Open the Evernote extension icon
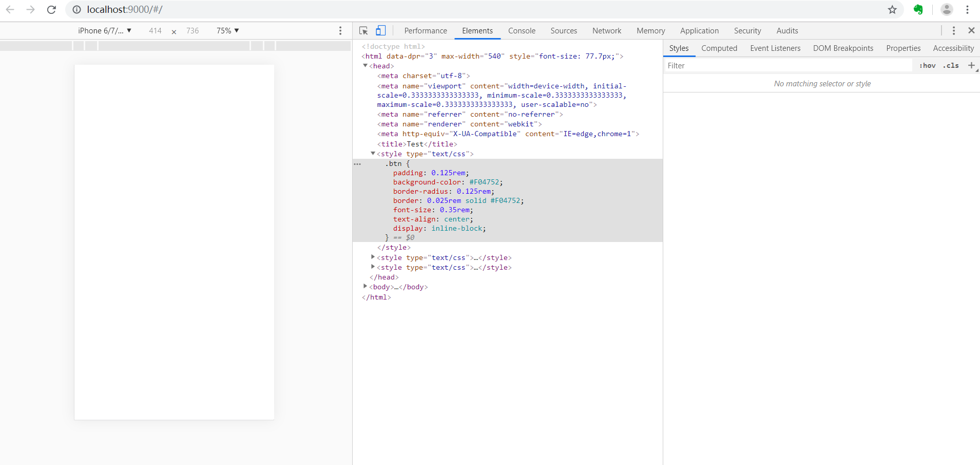Image resolution: width=980 pixels, height=465 pixels. [918, 10]
